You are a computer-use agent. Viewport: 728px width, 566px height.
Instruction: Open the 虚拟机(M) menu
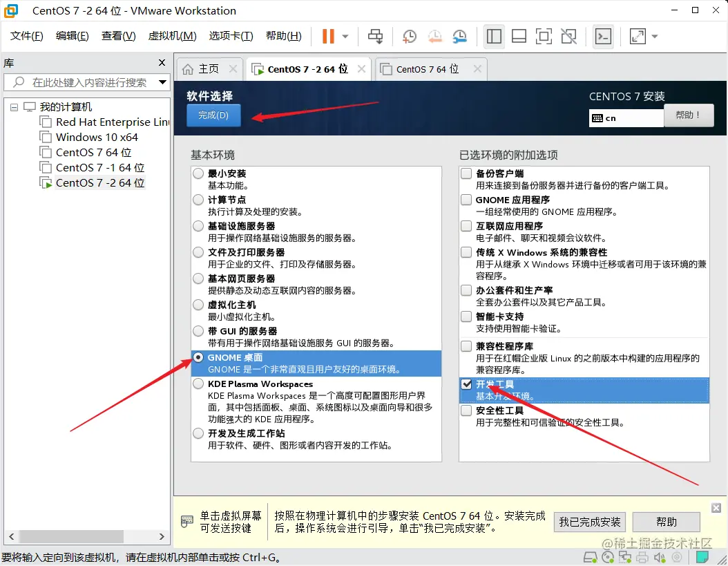172,36
